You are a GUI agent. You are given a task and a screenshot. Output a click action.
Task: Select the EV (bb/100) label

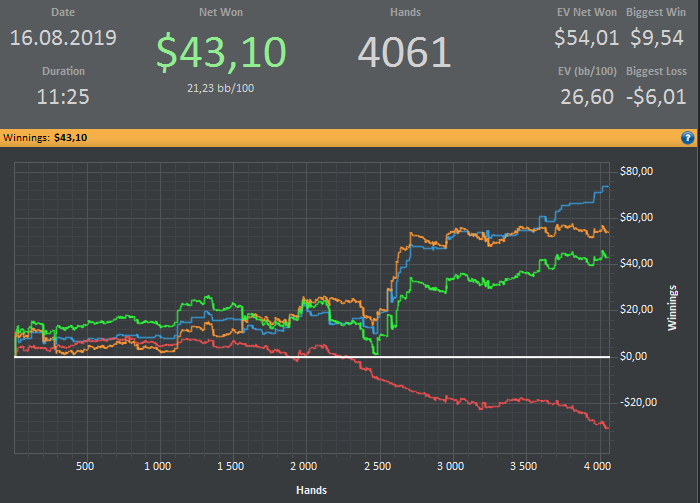point(587,71)
